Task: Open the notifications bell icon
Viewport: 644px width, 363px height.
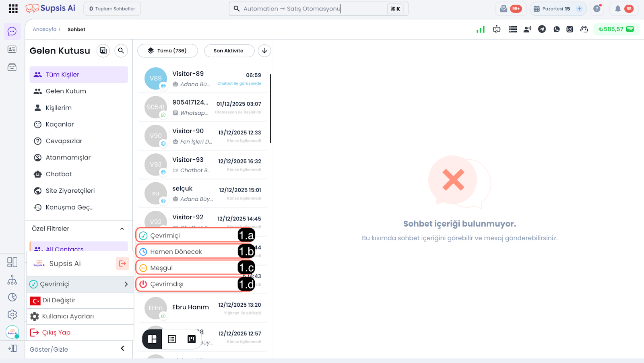Action: coord(617,8)
